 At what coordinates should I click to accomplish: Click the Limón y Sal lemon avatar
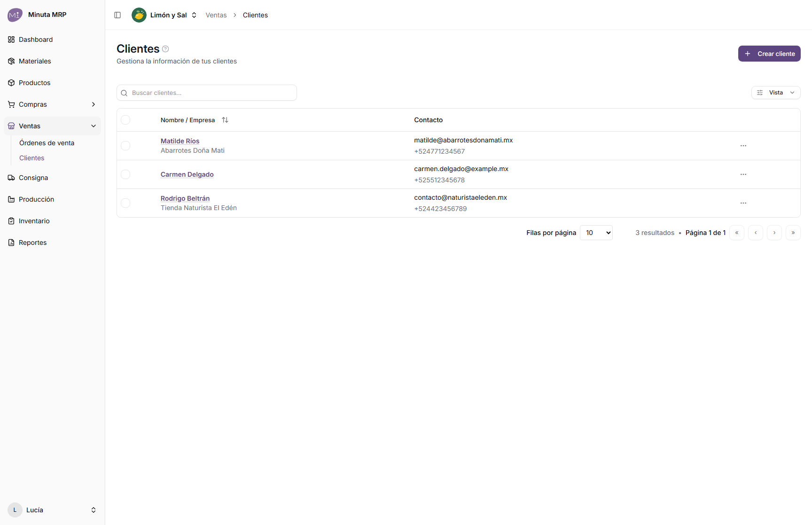pos(139,15)
